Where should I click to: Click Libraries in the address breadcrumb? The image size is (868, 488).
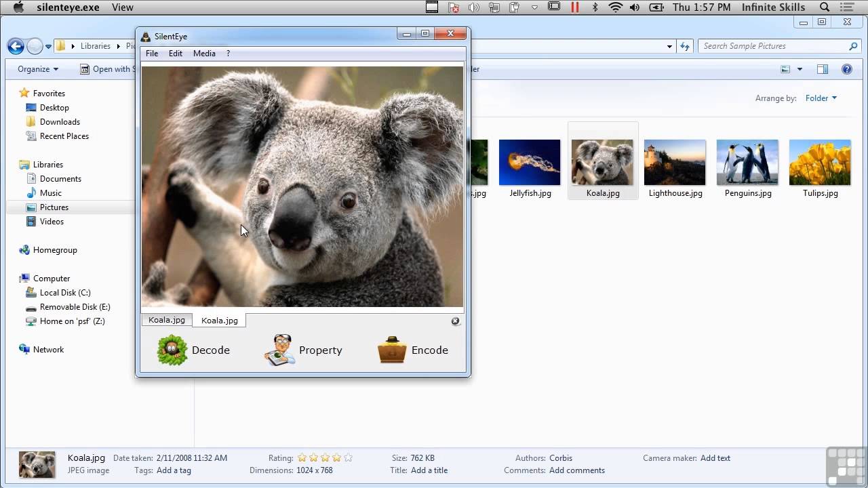tap(96, 46)
